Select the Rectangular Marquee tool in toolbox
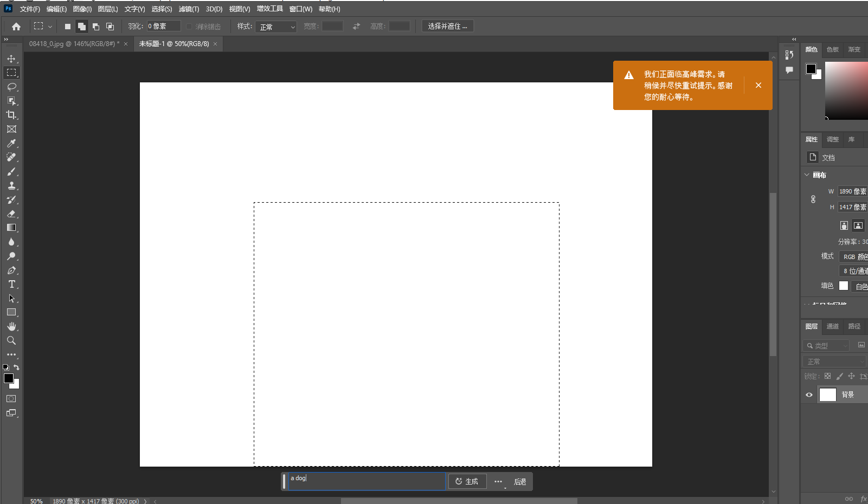 coord(11,73)
